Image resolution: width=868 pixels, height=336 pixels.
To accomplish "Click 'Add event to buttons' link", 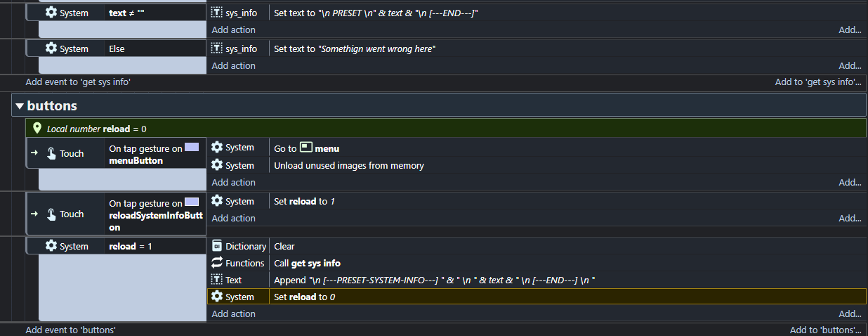I will (71, 330).
